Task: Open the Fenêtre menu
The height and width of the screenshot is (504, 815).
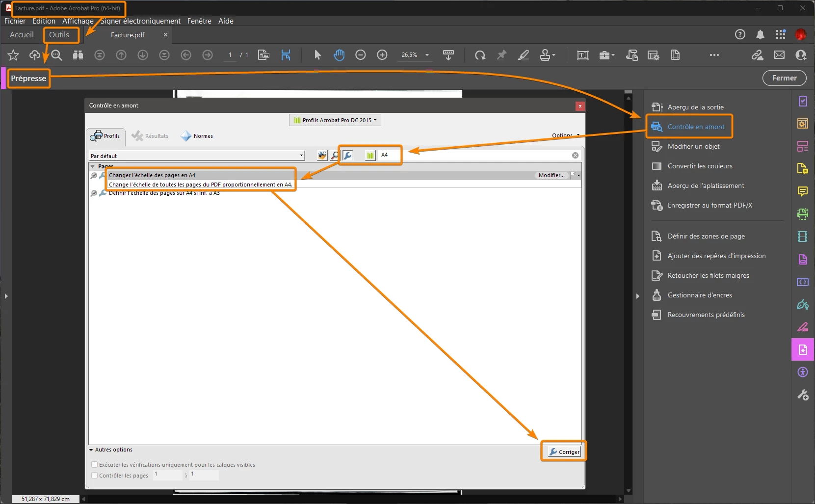Action: (199, 21)
